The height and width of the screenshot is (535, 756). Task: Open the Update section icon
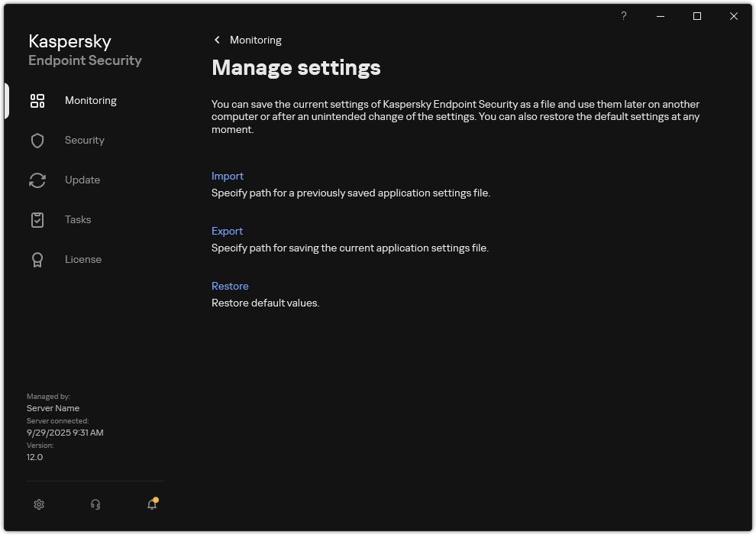click(37, 180)
